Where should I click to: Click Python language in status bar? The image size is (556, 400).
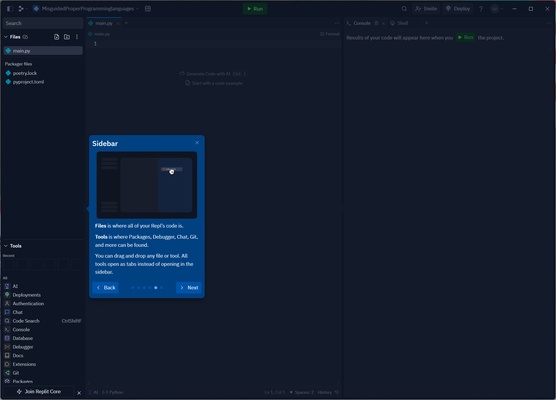coord(113,392)
